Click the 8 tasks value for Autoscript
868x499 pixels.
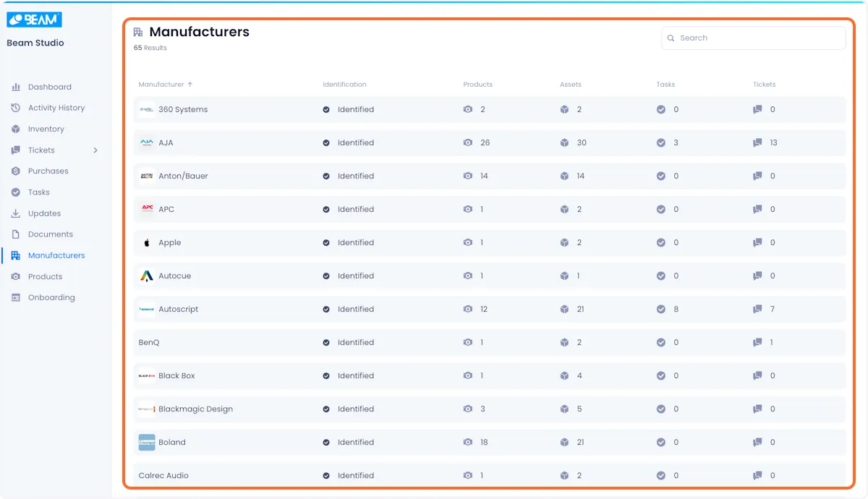(x=676, y=309)
